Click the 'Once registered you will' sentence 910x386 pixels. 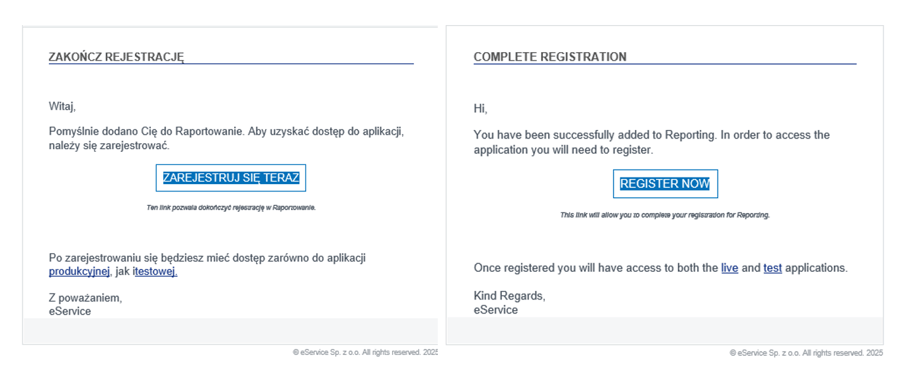tap(661, 268)
